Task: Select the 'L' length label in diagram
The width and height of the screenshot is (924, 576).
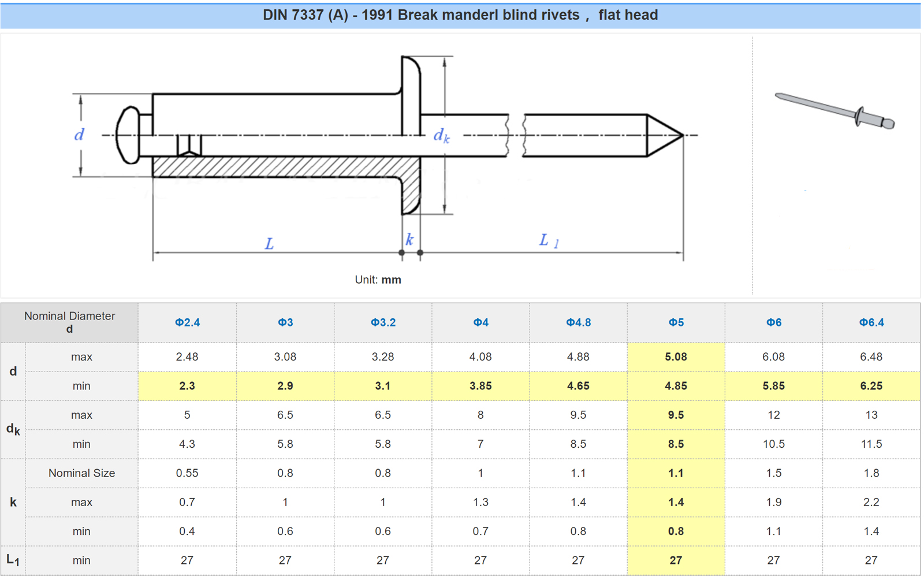Action: tap(269, 244)
